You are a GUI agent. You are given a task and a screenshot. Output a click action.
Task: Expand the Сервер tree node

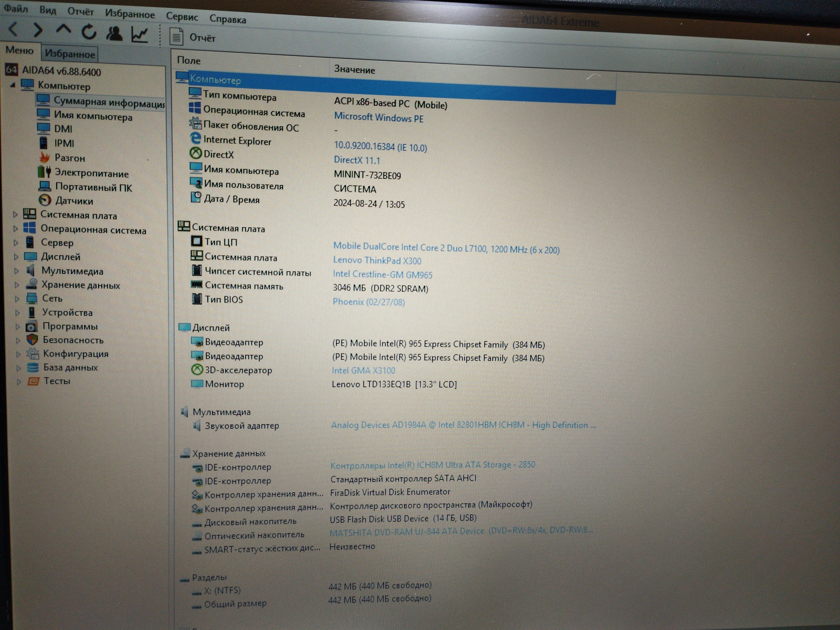click(16, 242)
